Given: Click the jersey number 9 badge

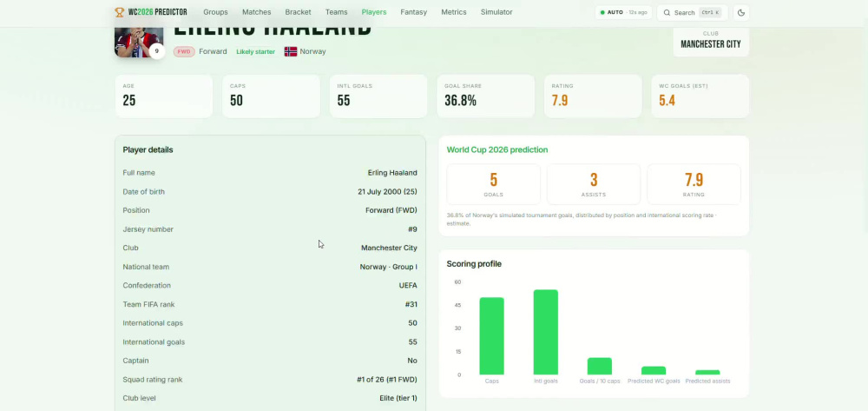Looking at the screenshot, I should click(156, 51).
